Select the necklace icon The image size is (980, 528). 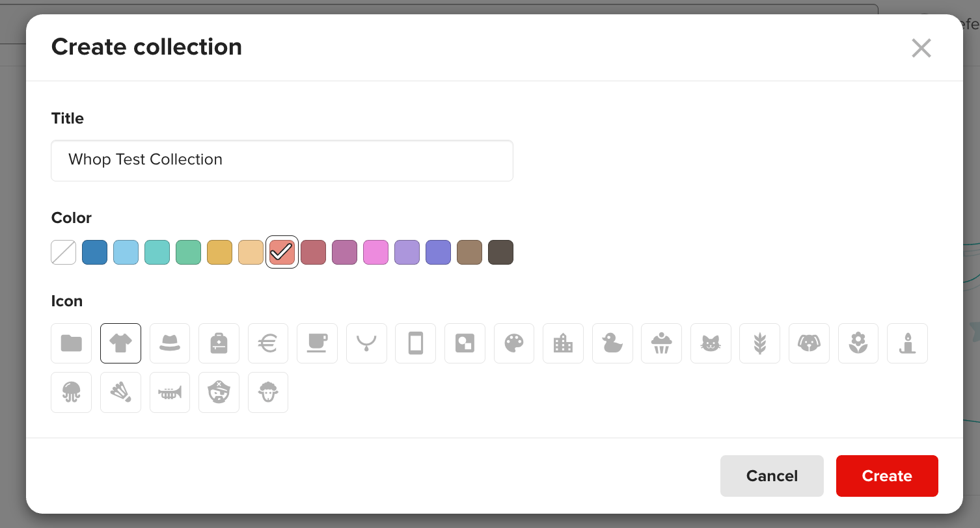click(366, 343)
